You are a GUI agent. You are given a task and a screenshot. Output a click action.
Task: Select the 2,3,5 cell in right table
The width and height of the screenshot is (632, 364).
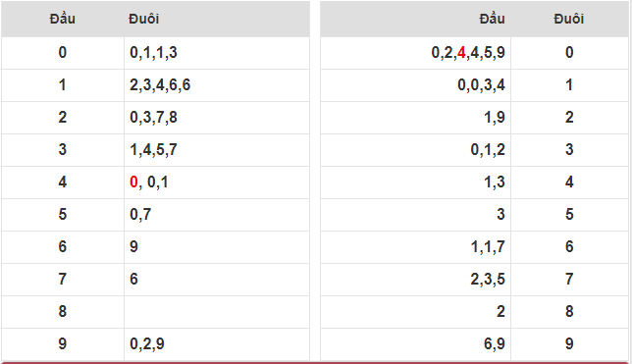pyautogui.click(x=415, y=280)
